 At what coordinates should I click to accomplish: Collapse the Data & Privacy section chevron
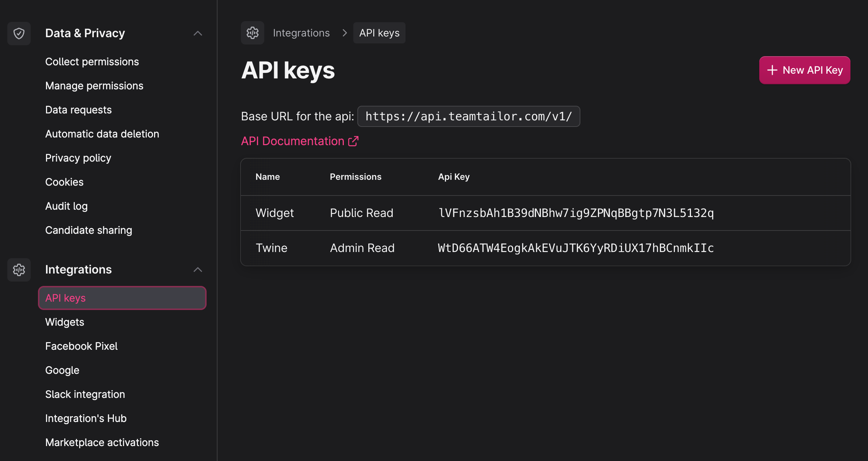pos(198,33)
